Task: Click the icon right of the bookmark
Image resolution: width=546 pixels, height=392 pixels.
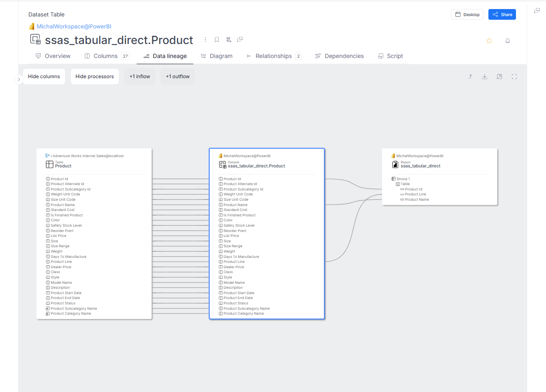Action: coord(229,39)
